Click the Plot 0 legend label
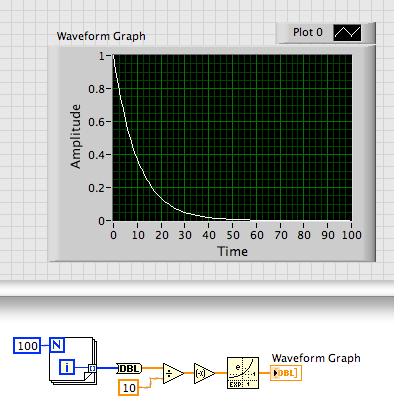 [308, 32]
